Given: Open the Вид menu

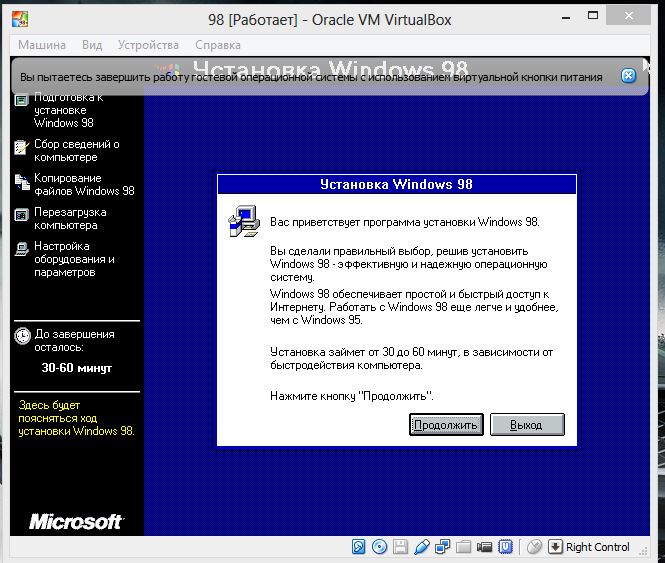Looking at the screenshot, I should tap(92, 45).
